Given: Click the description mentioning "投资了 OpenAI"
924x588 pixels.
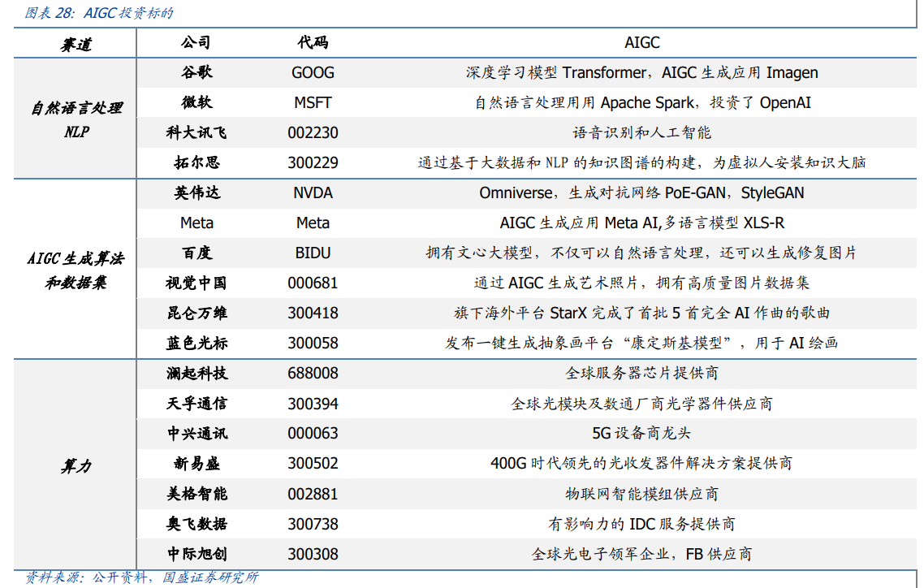Looking at the screenshot, I should pyautogui.click(x=643, y=102).
